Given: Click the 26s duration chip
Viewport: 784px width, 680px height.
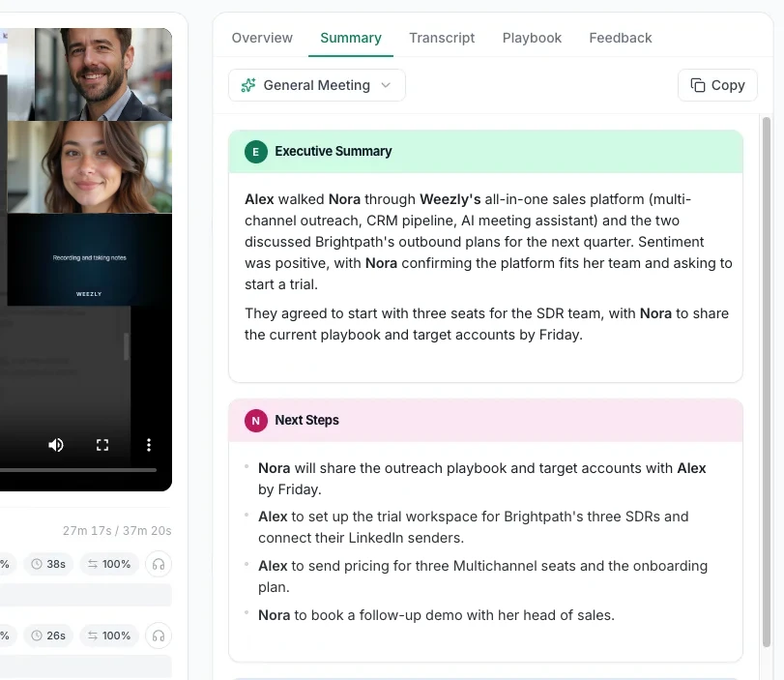Looking at the screenshot, I should click(48, 636).
